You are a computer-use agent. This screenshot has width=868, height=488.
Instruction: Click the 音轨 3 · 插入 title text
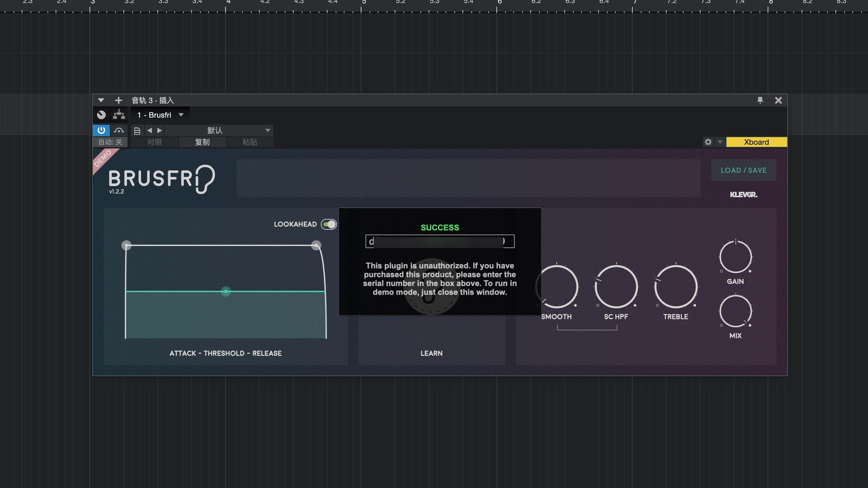pyautogui.click(x=153, y=100)
